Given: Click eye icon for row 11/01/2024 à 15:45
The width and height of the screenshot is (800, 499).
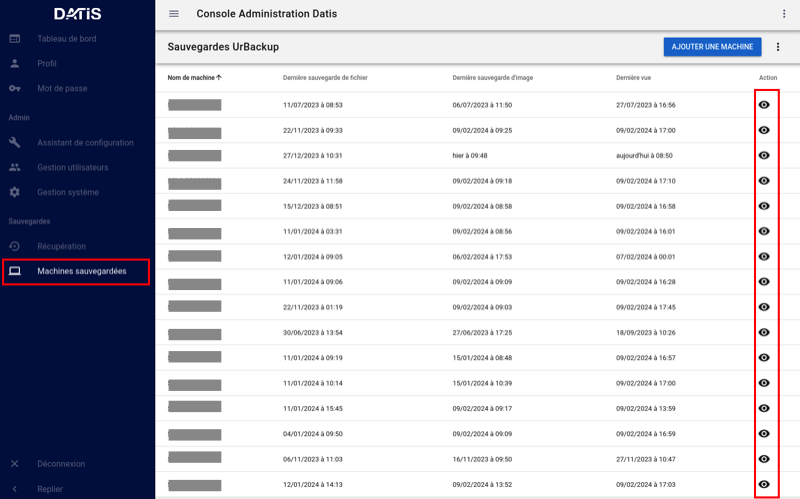Looking at the screenshot, I should [764, 409].
